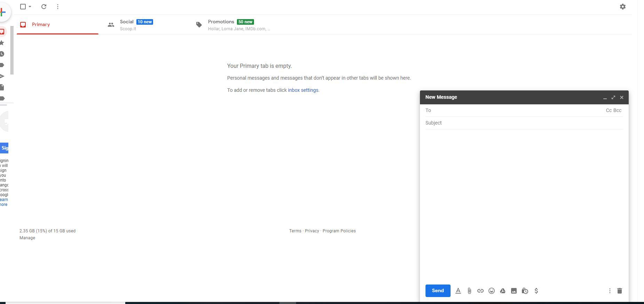This screenshot has height=304, width=644.
Task: Close the New Message window
Action: [x=622, y=97]
